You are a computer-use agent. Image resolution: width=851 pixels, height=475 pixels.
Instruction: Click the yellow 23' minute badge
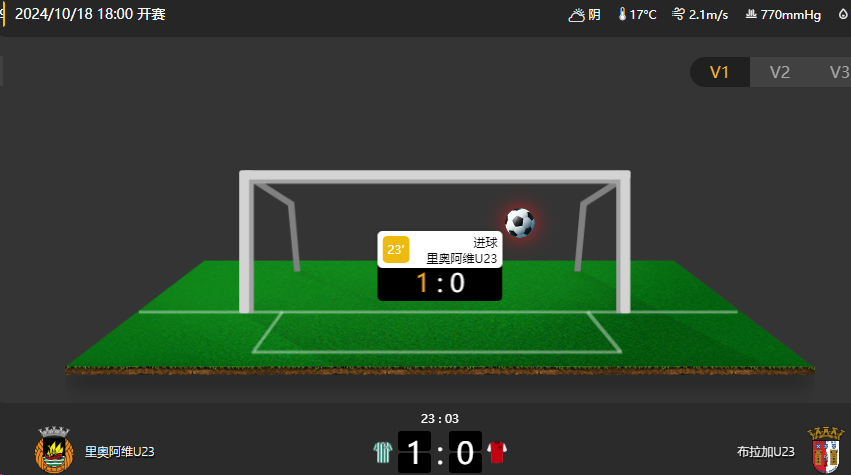(396, 250)
